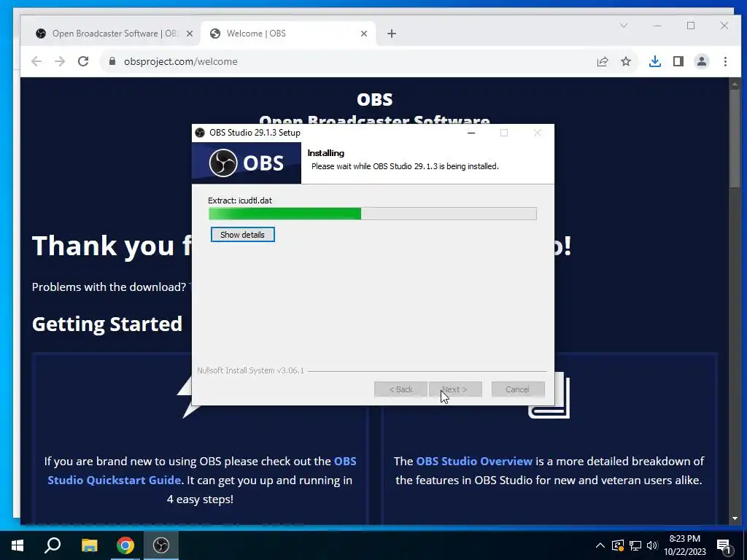Click OBS installer icon in taskbar

tap(161, 545)
